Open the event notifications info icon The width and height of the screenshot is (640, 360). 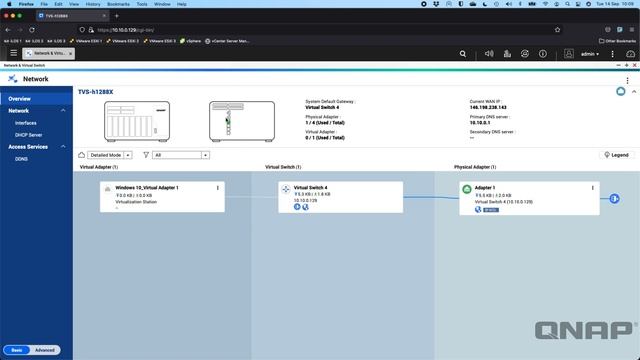542,53
